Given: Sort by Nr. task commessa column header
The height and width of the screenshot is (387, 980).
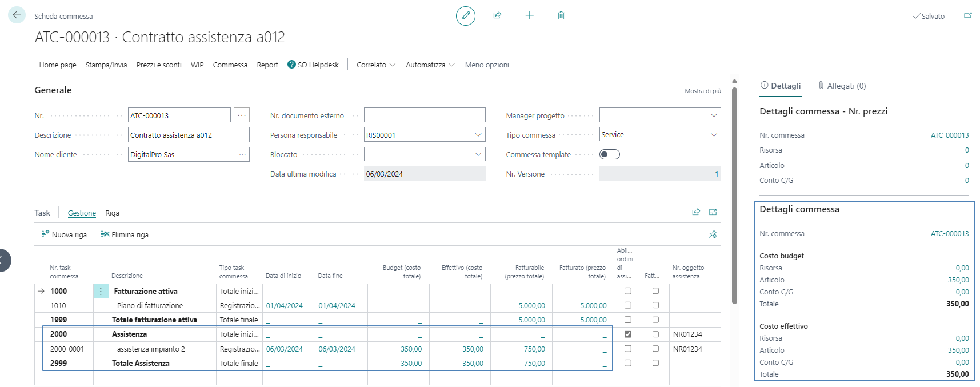Looking at the screenshot, I should click(x=63, y=272).
